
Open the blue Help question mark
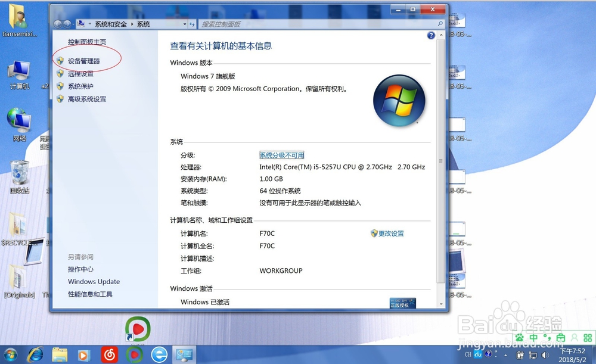pyautogui.click(x=431, y=35)
